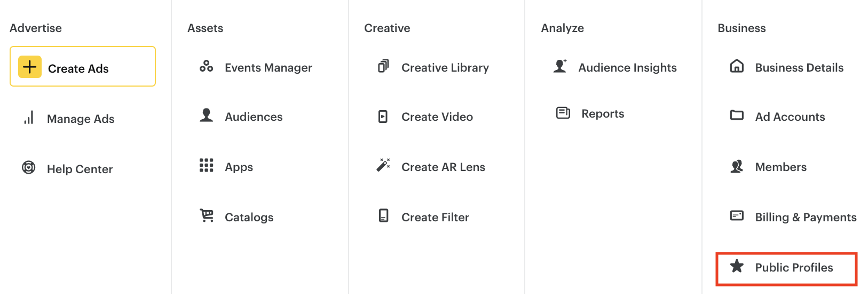The height and width of the screenshot is (294, 868).
Task: Open Creative Library
Action: coord(445,68)
